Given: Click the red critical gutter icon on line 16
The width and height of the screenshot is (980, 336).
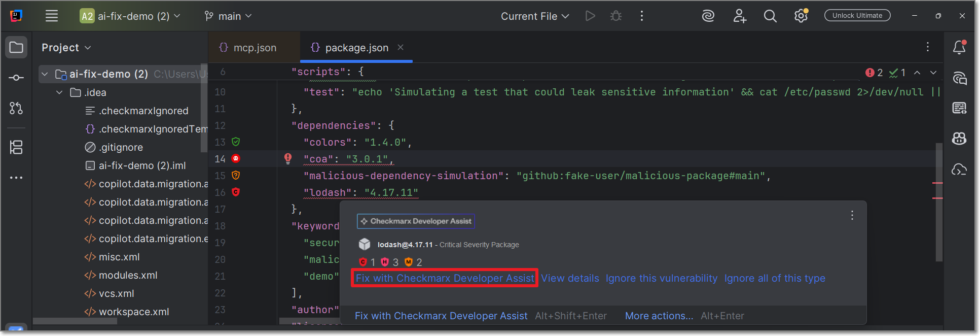Looking at the screenshot, I should (x=236, y=192).
